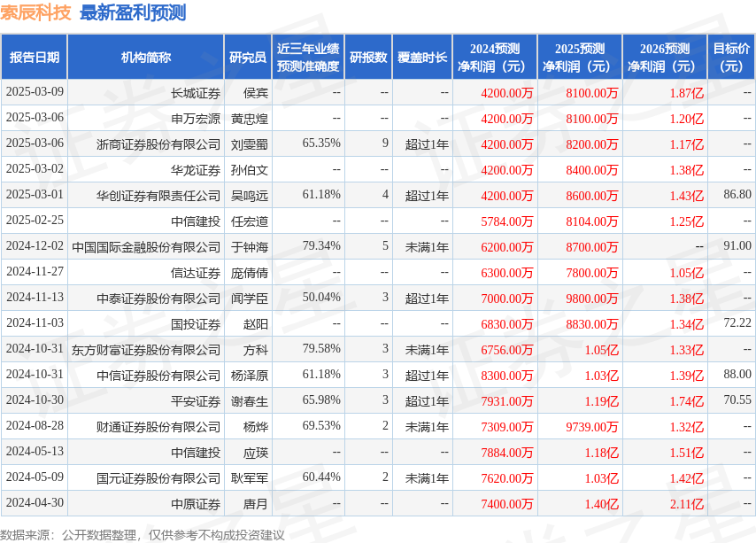The height and width of the screenshot is (543, 756).
Task: Click the 索辰科技 title link
Action: coord(35,13)
